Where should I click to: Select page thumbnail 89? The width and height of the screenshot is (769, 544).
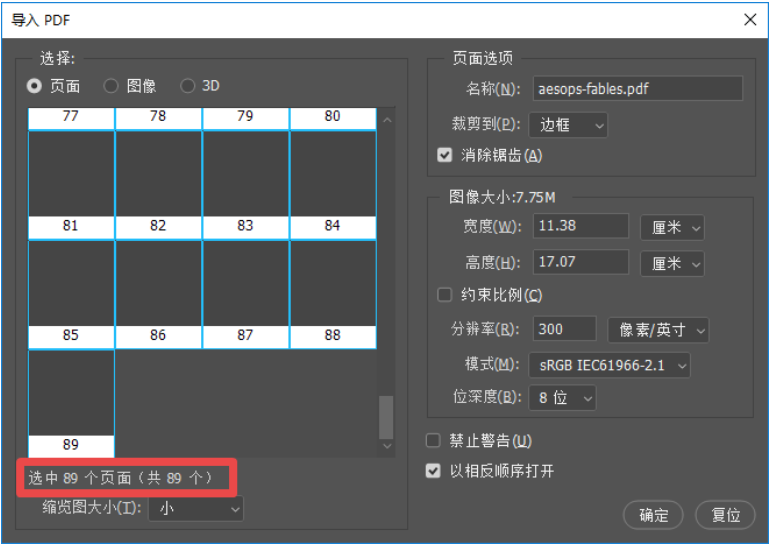coord(71,404)
